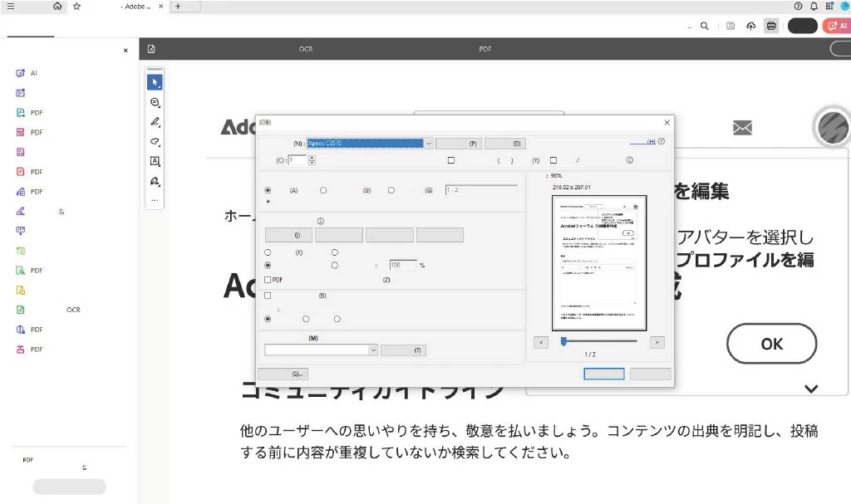Move the preview page slider

coord(564,341)
